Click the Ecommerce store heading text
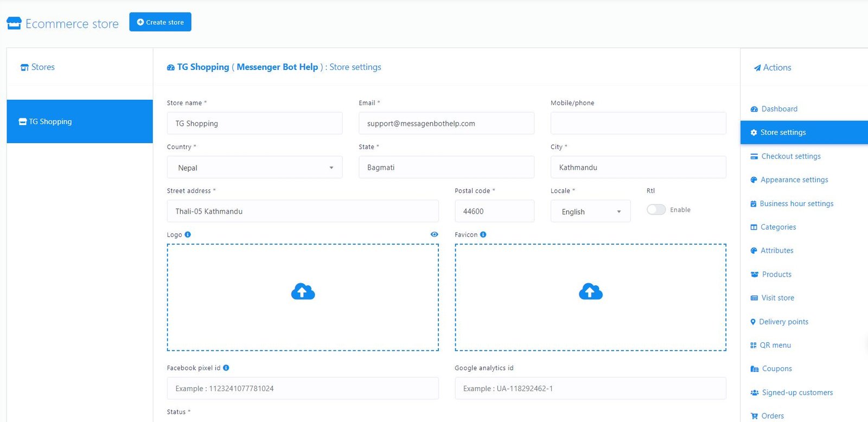 (72, 24)
